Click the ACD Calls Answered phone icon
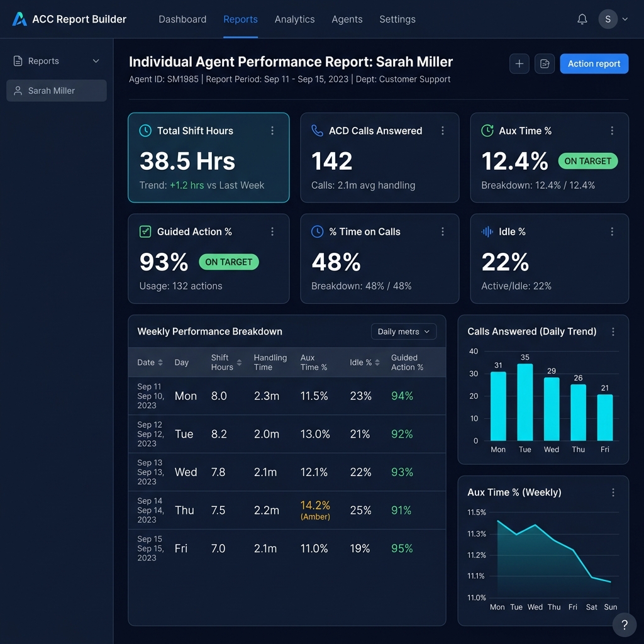 [x=317, y=131]
